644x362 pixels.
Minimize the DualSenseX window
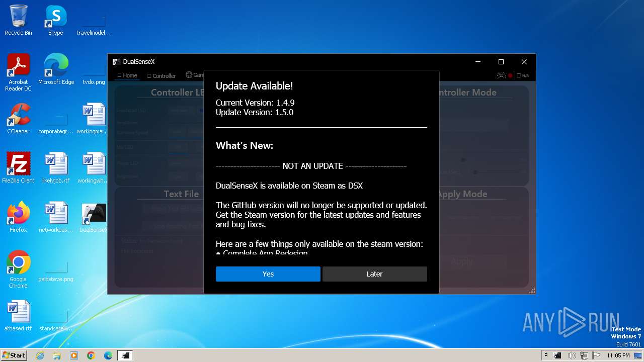pos(477,62)
